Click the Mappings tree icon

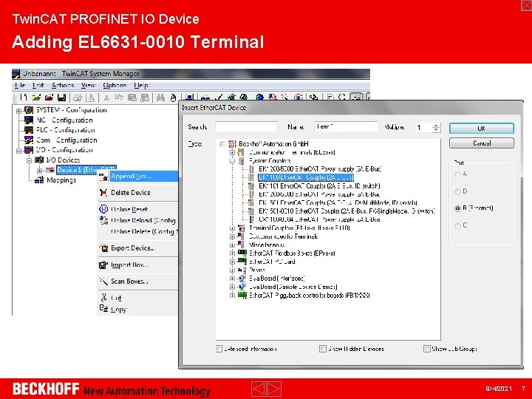[39, 180]
